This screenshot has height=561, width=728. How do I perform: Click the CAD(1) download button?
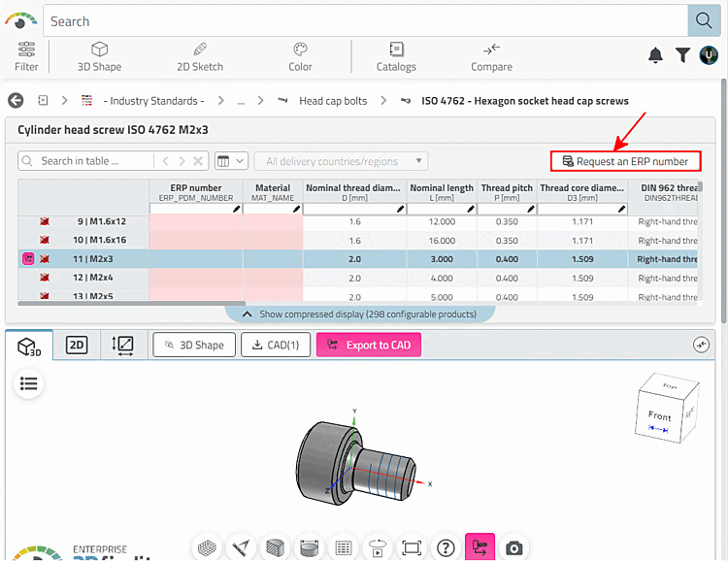(276, 345)
